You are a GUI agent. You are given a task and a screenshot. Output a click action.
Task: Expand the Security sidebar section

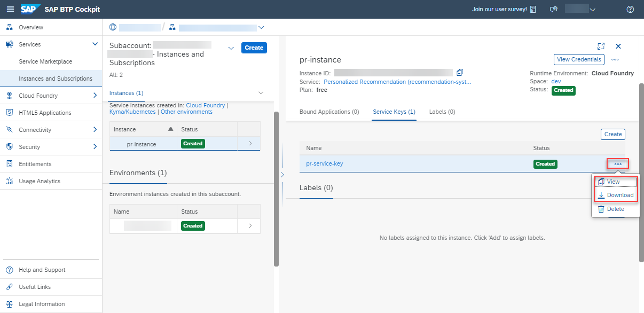95,147
